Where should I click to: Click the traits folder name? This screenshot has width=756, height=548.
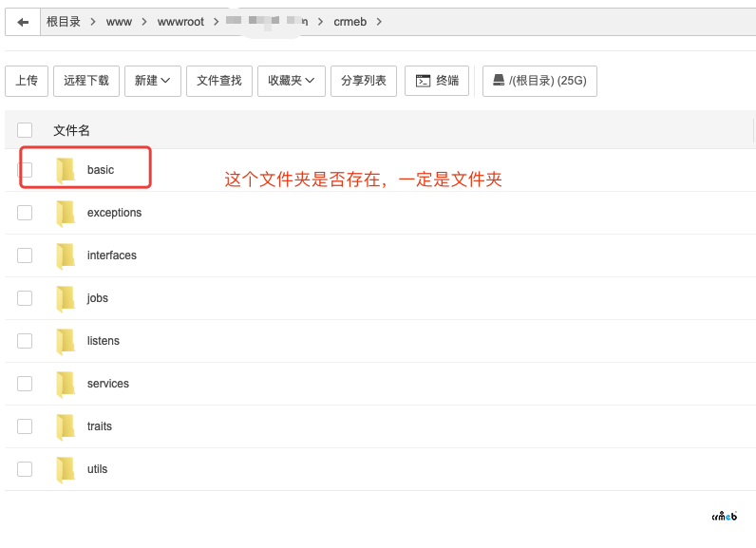point(100,426)
